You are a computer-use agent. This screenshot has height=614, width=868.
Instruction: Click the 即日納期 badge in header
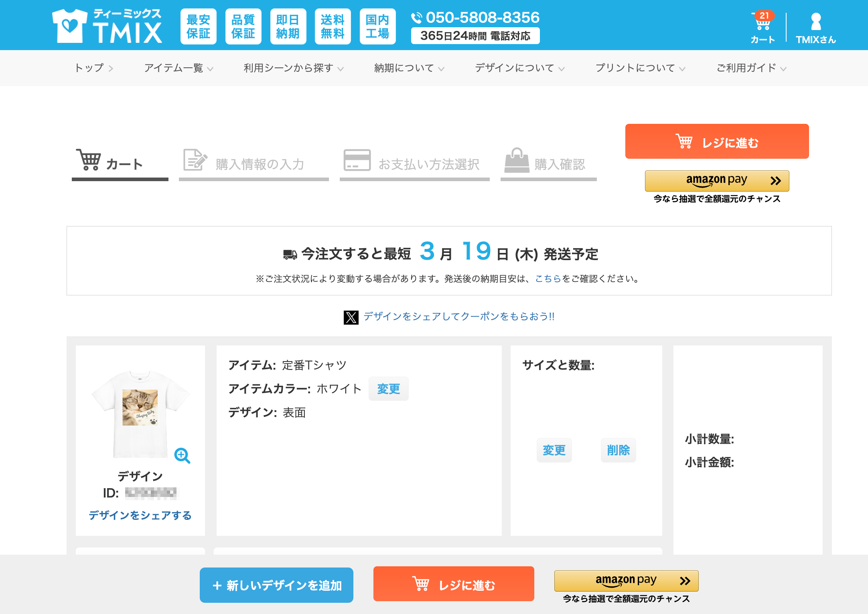coord(288,26)
